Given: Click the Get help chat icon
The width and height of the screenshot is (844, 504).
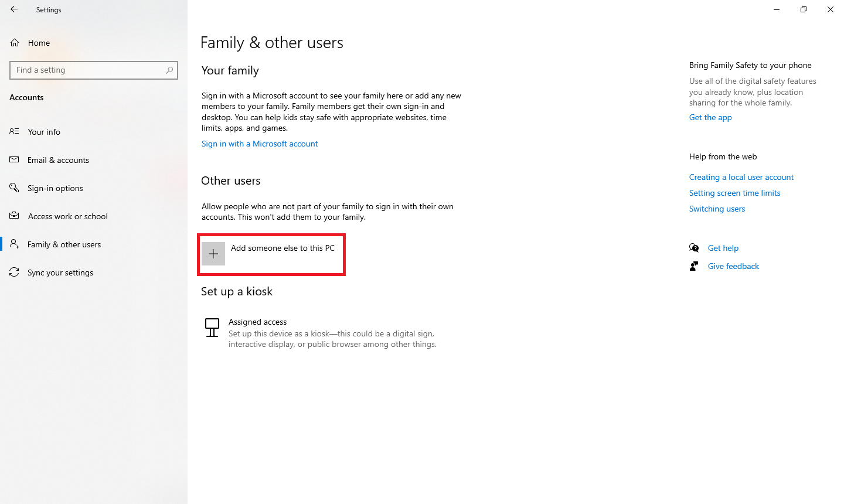Looking at the screenshot, I should 694,248.
